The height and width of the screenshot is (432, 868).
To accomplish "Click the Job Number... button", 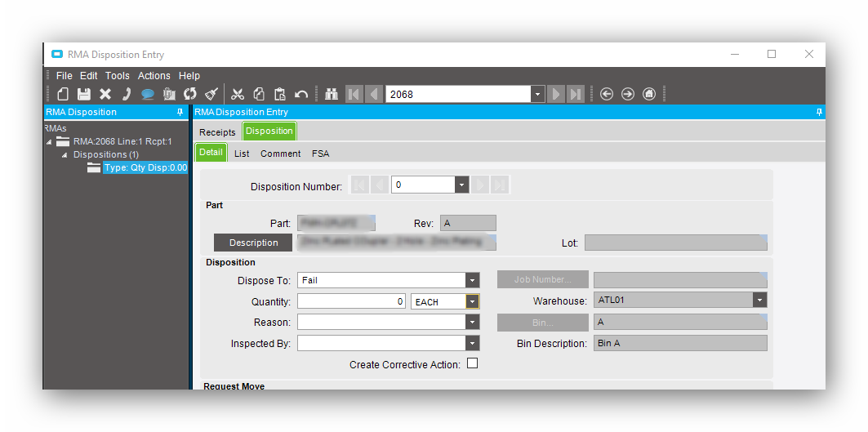I will click(x=542, y=279).
